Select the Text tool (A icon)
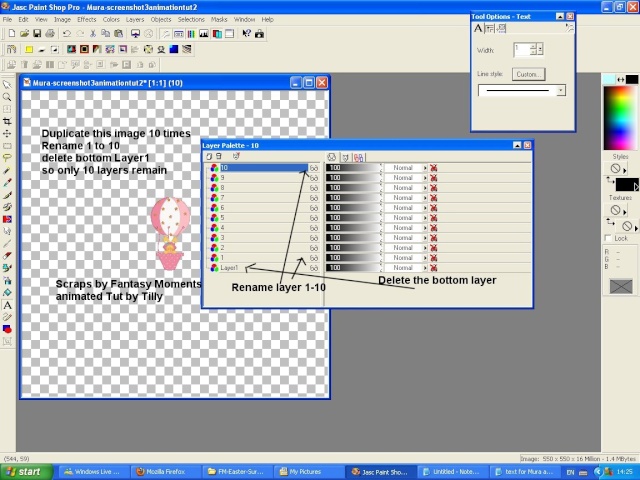This screenshot has width=640, height=480. pos(7,305)
